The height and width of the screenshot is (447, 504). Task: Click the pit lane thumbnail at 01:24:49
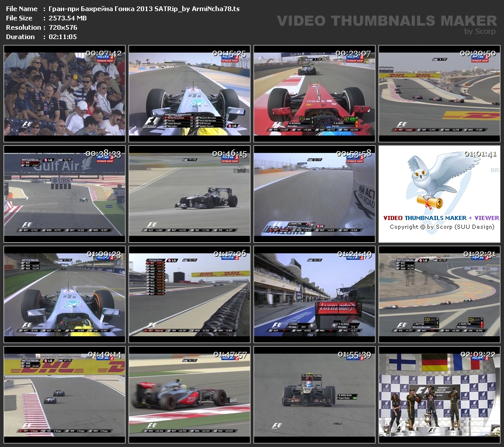click(x=314, y=294)
